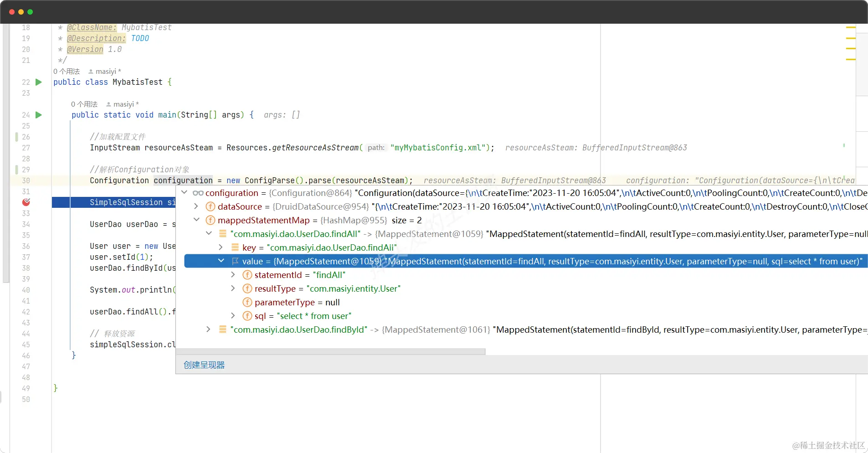Expand the dataSource node
This screenshot has height=453, width=868.
[196, 206]
